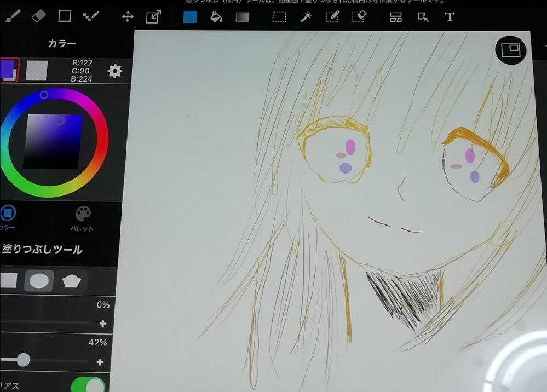
Task: Select the Brush tool
Action: click(x=13, y=16)
